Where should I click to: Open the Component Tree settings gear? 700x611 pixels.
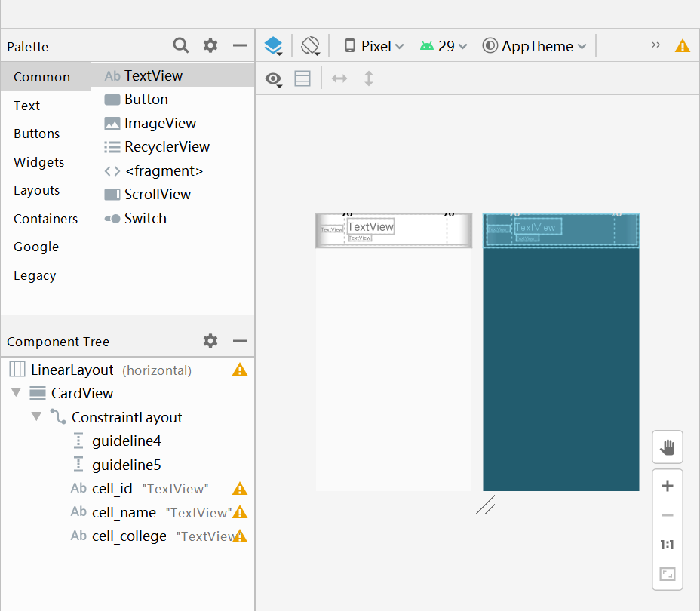210,341
